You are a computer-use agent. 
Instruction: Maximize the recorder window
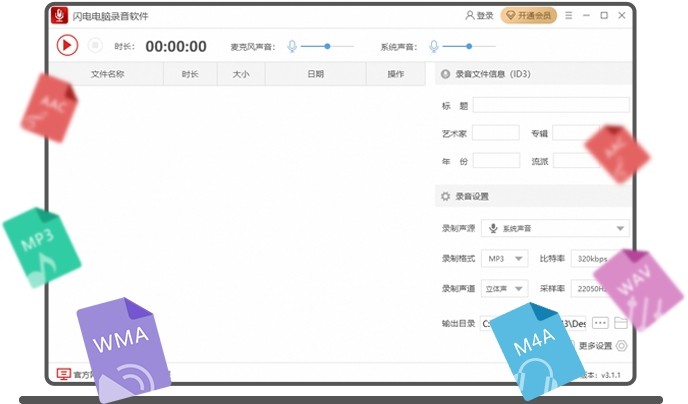604,15
